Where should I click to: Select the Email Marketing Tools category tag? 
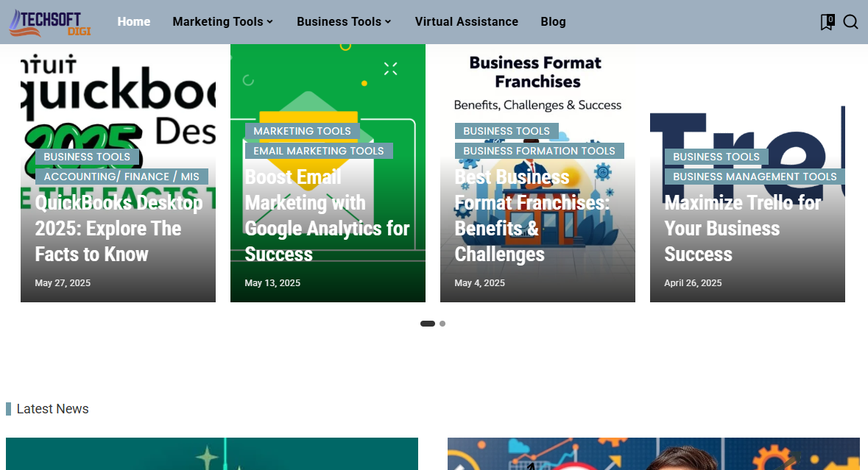click(319, 151)
